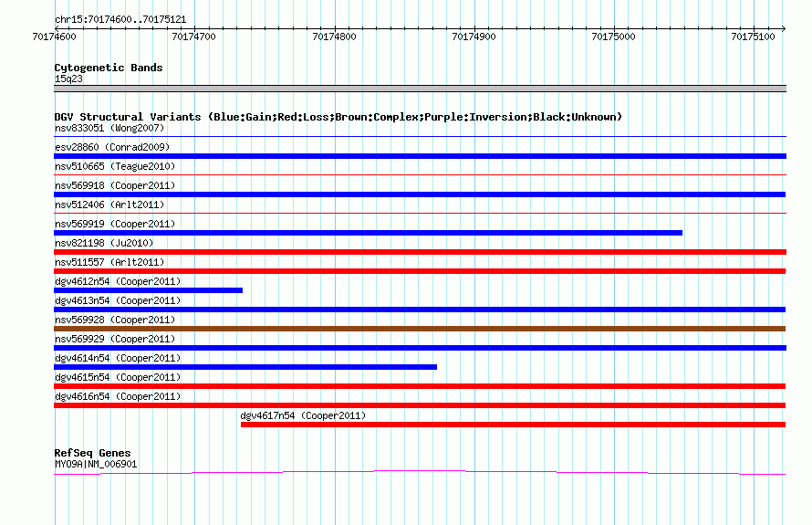This screenshot has width=812, height=525.
Task: Select variant label nsv511557 (Arlt2011)
Action: coord(109,262)
